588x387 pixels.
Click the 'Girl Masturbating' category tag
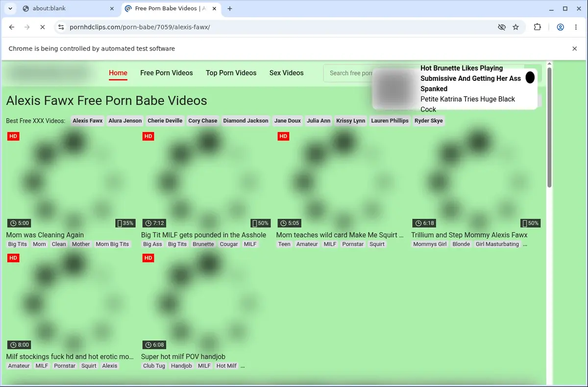[497, 244]
